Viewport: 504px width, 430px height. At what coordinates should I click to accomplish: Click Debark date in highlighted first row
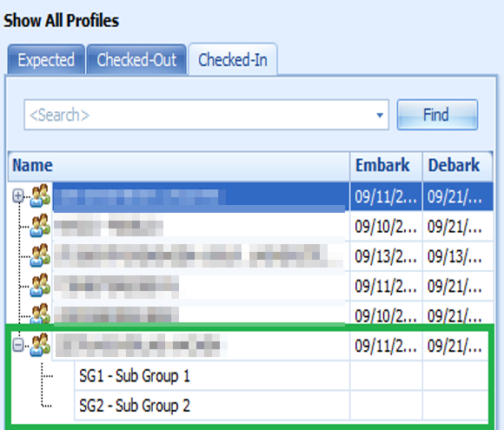click(x=458, y=196)
